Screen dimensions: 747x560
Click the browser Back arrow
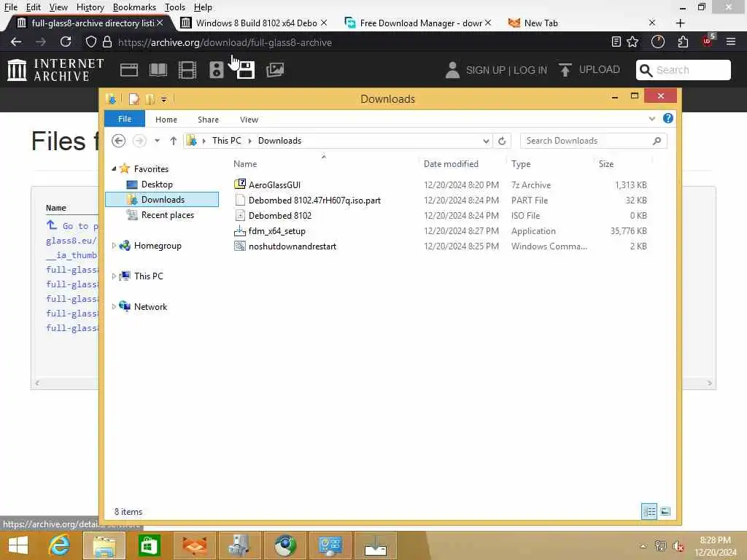(x=16, y=42)
